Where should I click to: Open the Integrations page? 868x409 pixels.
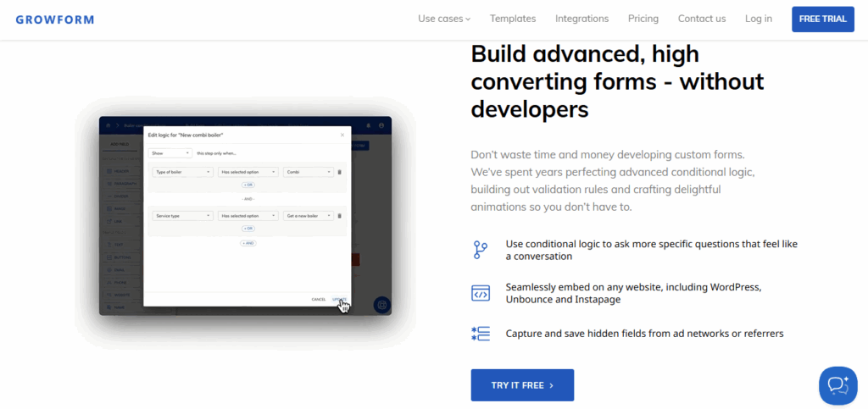click(x=581, y=19)
